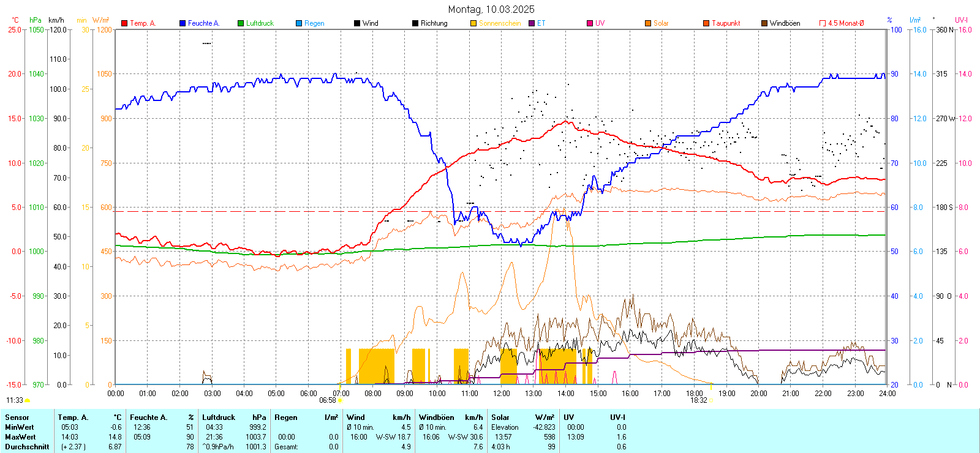Click the Taupunkt legend label

[726, 23]
